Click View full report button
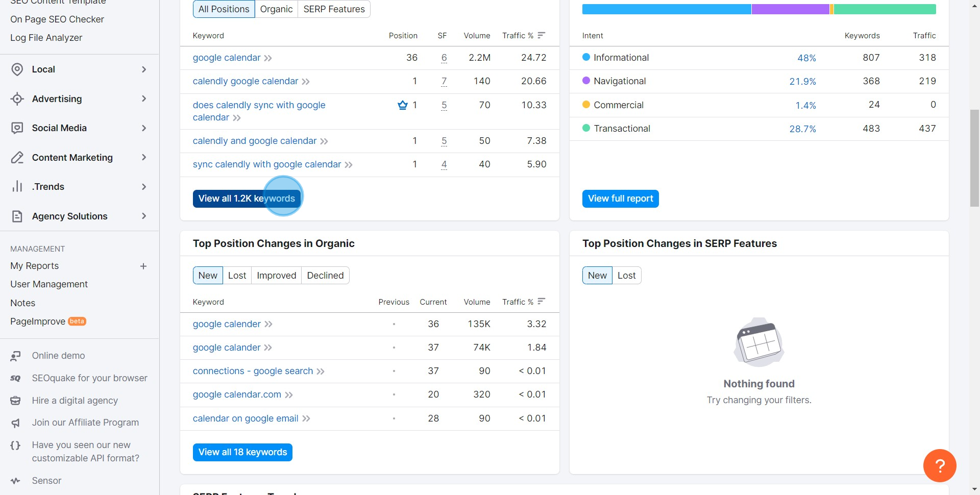Image resolution: width=980 pixels, height=495 pixels. (x=620, y=199)
